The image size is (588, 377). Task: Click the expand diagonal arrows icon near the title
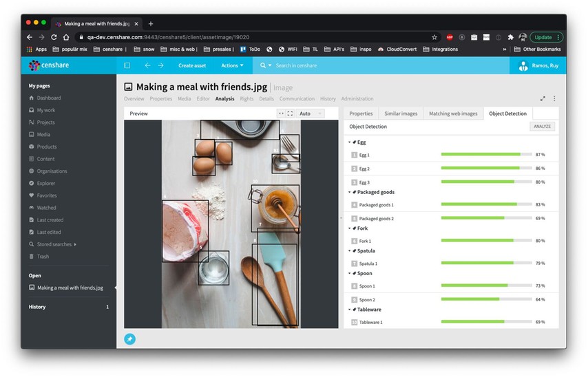(543, 99)
